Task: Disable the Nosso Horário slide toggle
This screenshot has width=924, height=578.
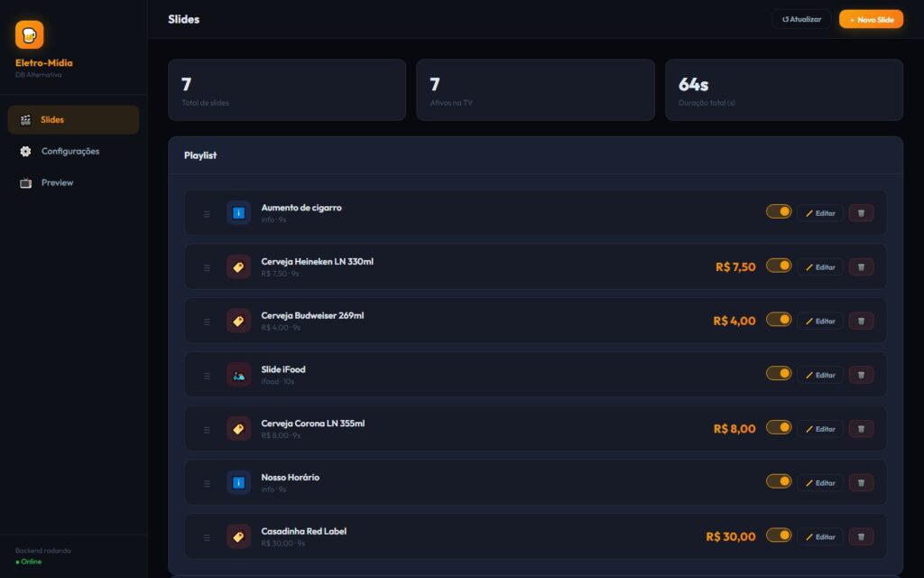Action: point(779,481)
